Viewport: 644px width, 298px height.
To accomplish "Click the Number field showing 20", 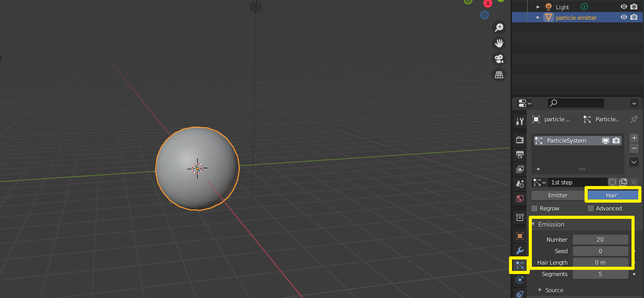I will click(x=600, y=240).
